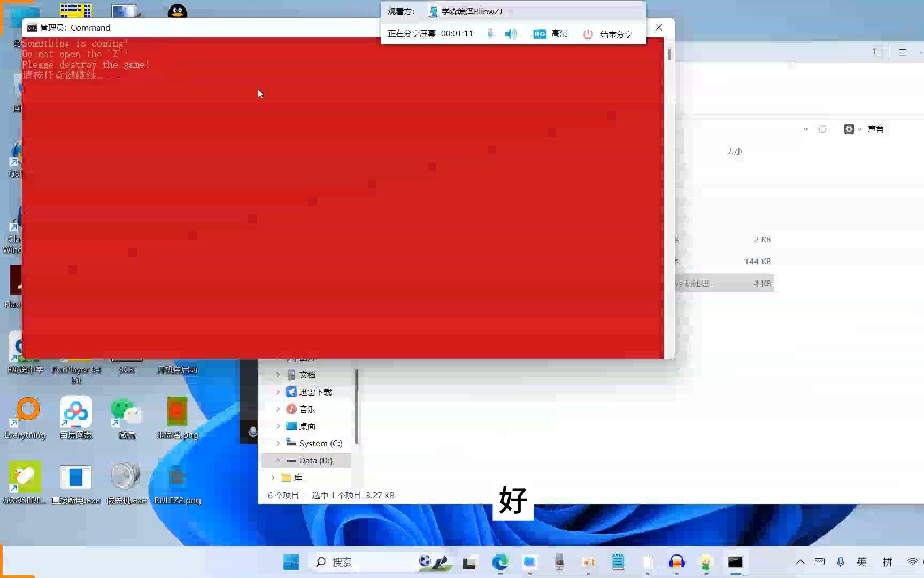Select the 未命名.png file on desktop
Screen dimensions: 924x578
[x=178, y=419]
